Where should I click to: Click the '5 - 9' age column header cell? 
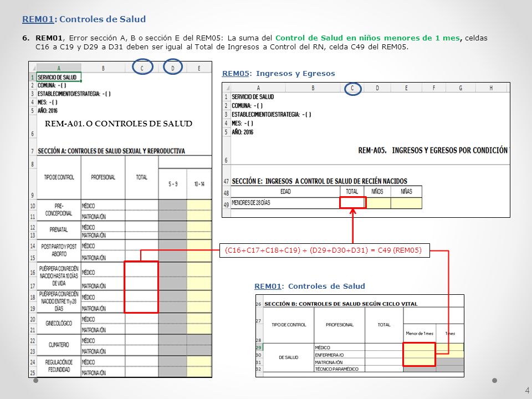[x=173, y=184]
